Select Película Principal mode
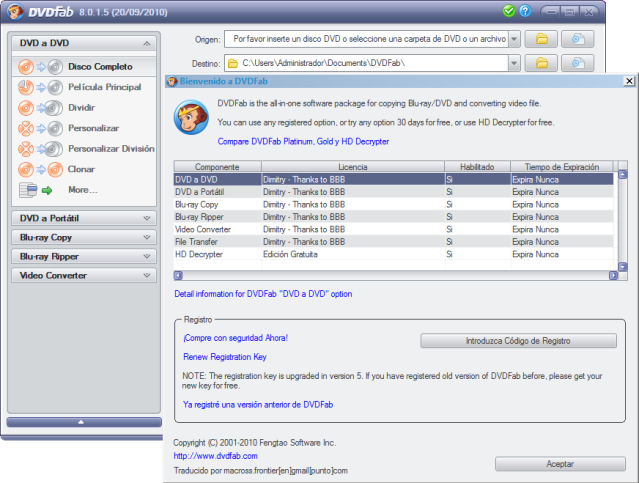The image size is (639, 483). (84, 87)
